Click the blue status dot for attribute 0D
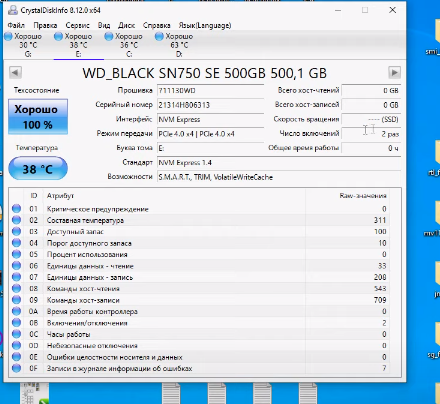Image resolution: width=440 pixels, height=404 pixels. (16, 345)
